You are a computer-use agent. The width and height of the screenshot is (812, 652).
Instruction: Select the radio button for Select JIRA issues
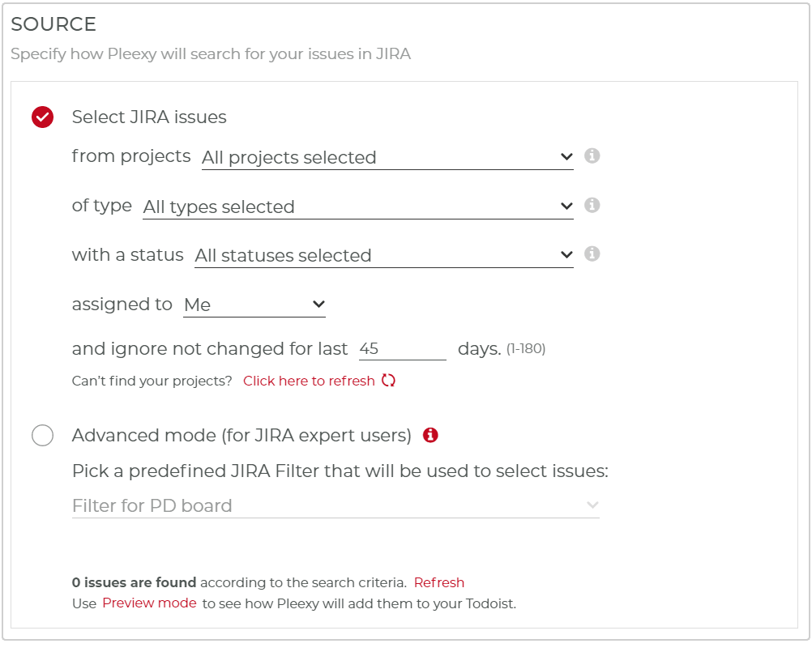pos(41,117)
